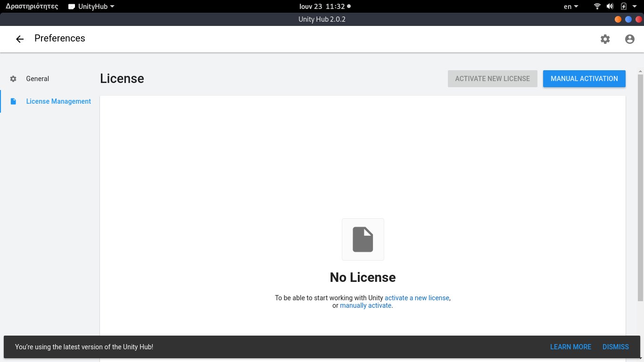Click the 'Preferences' title text
The image size is (644, 362).
coord(60,38)
